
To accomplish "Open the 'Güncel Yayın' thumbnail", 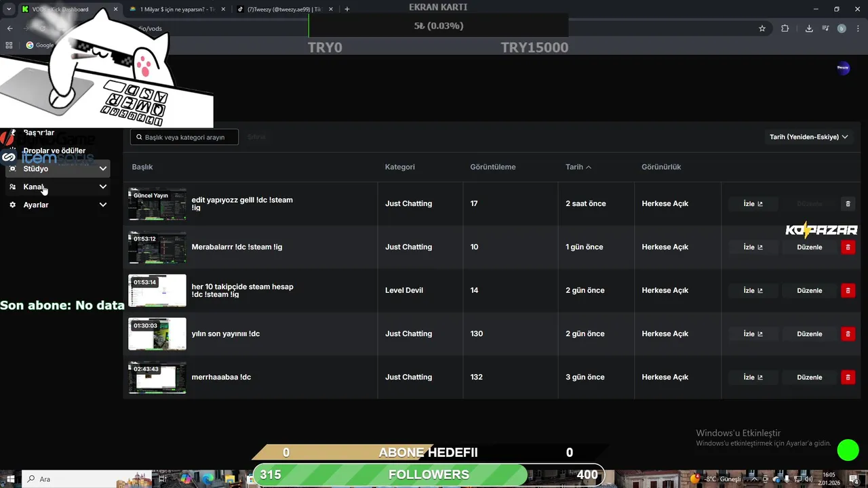I will [157, 204].
